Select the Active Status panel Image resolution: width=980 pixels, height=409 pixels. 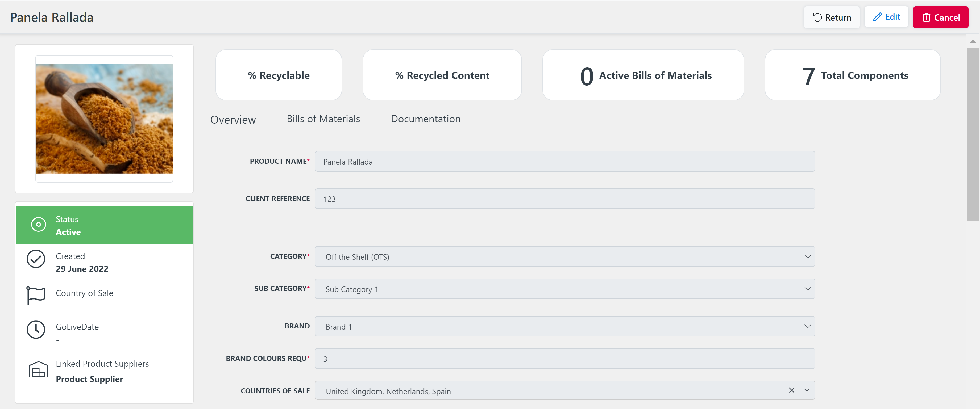(x=105, y=225)
